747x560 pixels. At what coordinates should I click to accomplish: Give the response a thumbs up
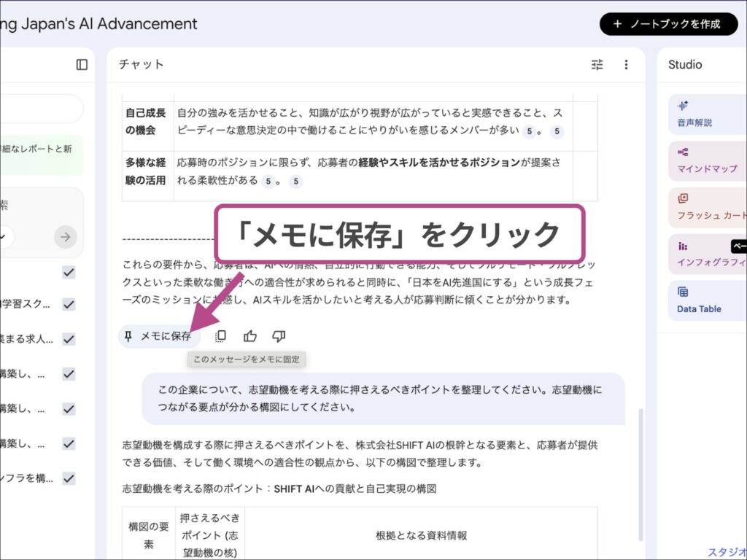coord(250,336)
